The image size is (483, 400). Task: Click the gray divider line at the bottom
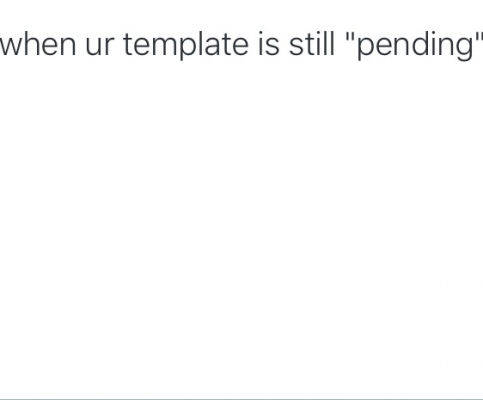pos(241,399)
